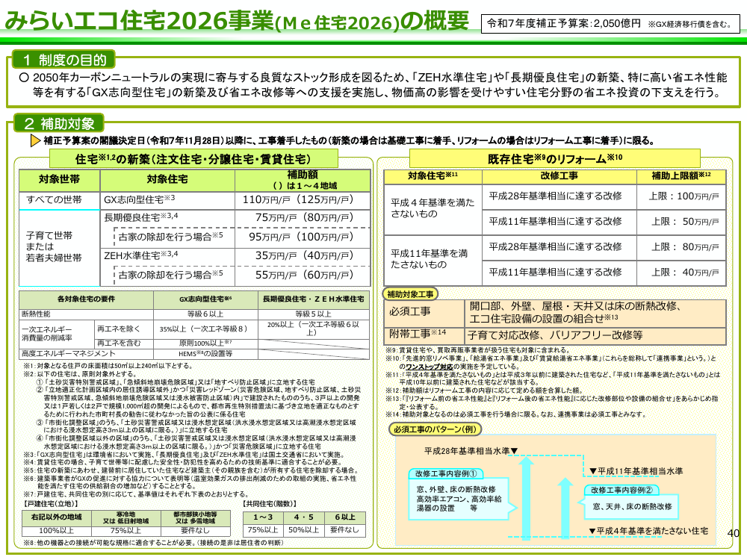Screen dimensions: 747x560
Task: Click the amount '95万円/戸(100万円/戸)'
Action: click(301, 237)
